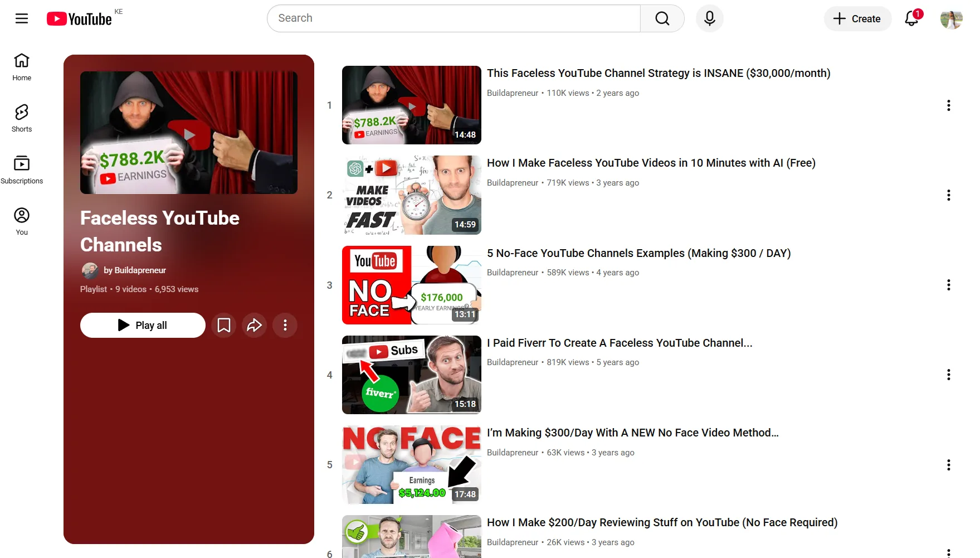Open options for 5 No-Face Channels video
This screenshot has width=980, height=558.
pos(949,285)
